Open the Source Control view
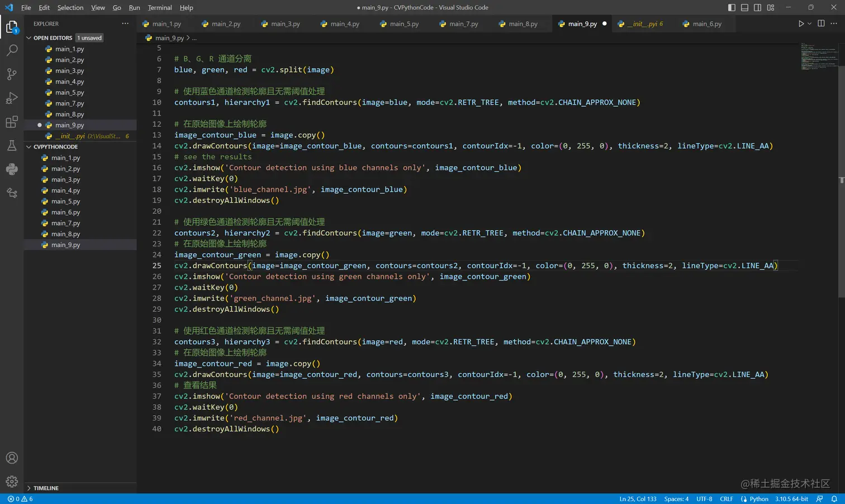The image size is (845, 504). (x=12, y=74)
